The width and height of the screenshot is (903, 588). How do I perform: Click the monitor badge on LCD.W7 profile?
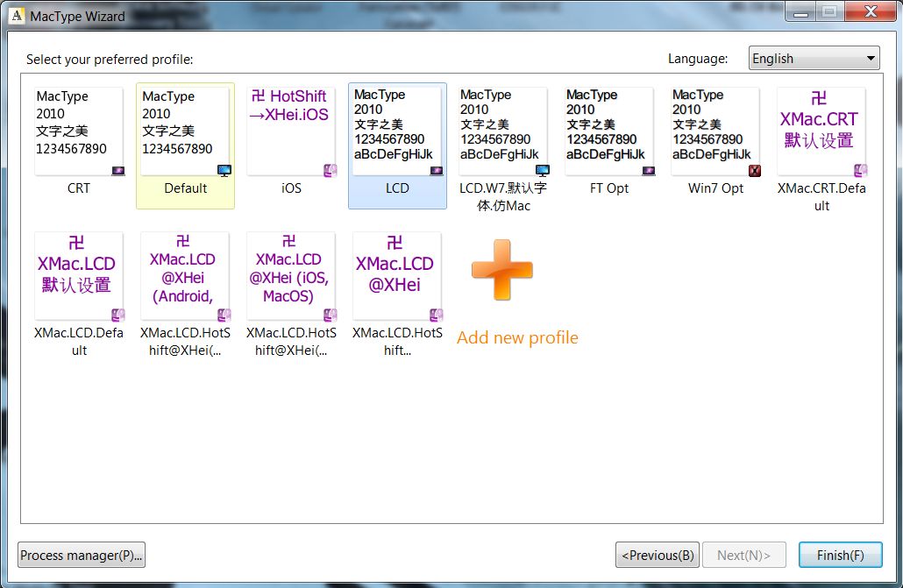[543, 171]
